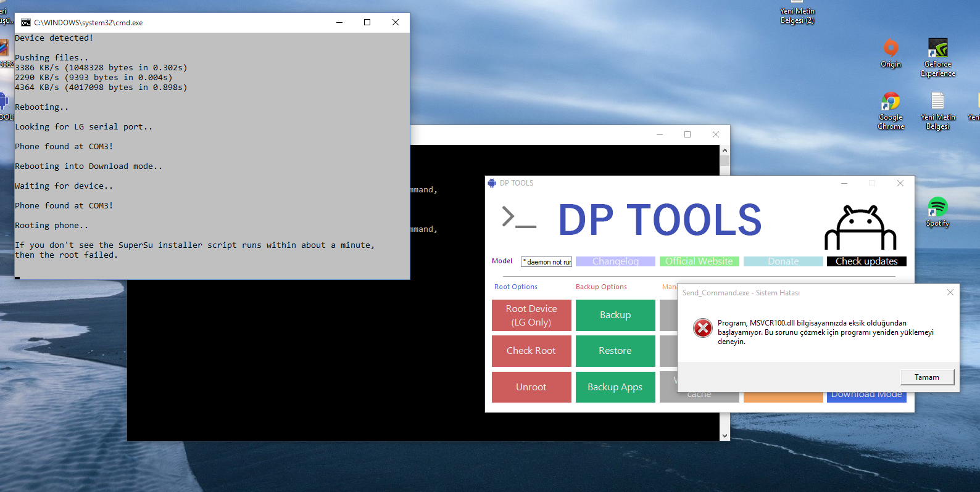The height and width of the screenshot is (492, 980).
Task: Click Root Device (LG Only) button
Action: [531, 315]
